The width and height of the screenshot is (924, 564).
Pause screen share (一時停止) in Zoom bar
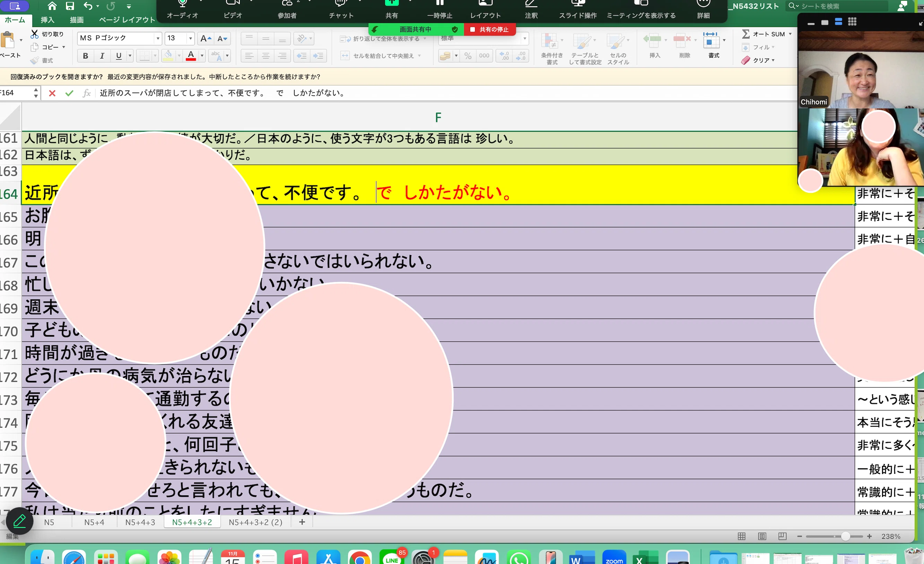(439, 10)
